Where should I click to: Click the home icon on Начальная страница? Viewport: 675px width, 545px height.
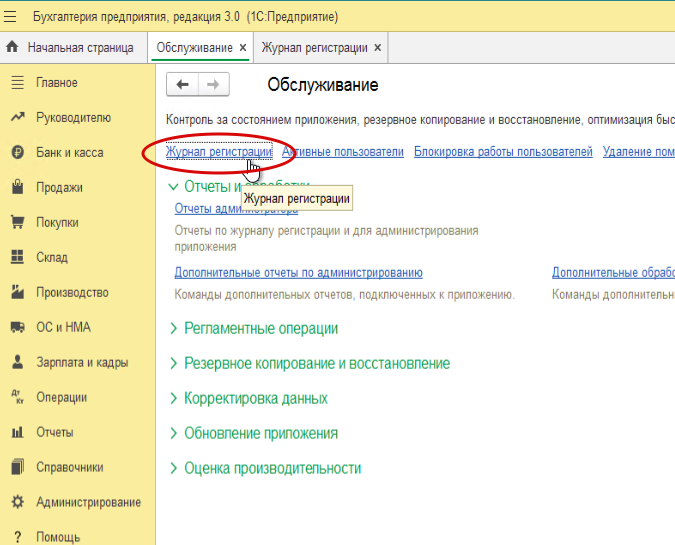(x=13, y=47)
